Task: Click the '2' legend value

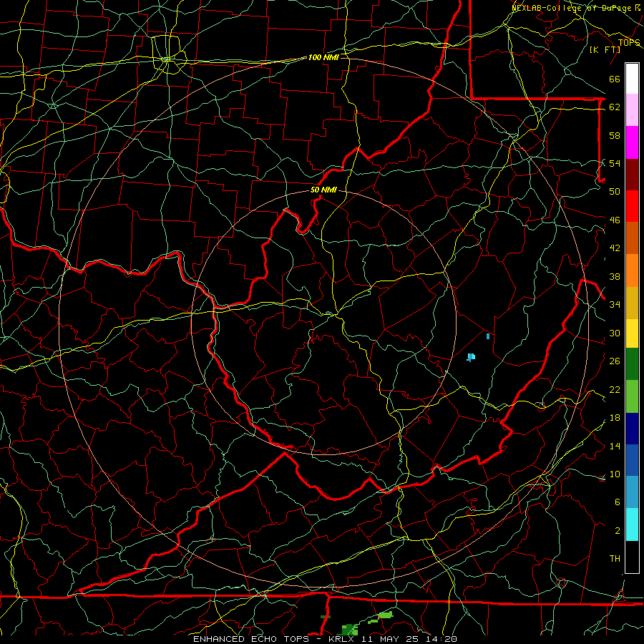Action: point(617,530)
